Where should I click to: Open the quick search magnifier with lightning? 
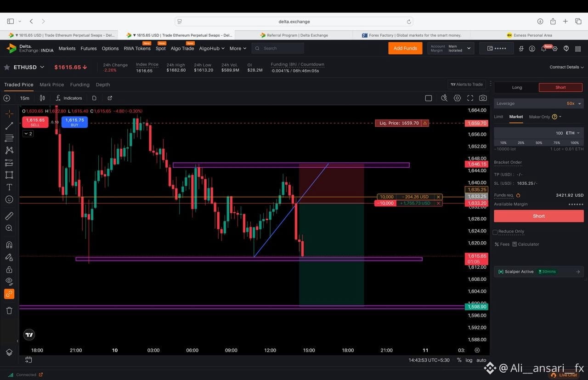pos(444,98)
